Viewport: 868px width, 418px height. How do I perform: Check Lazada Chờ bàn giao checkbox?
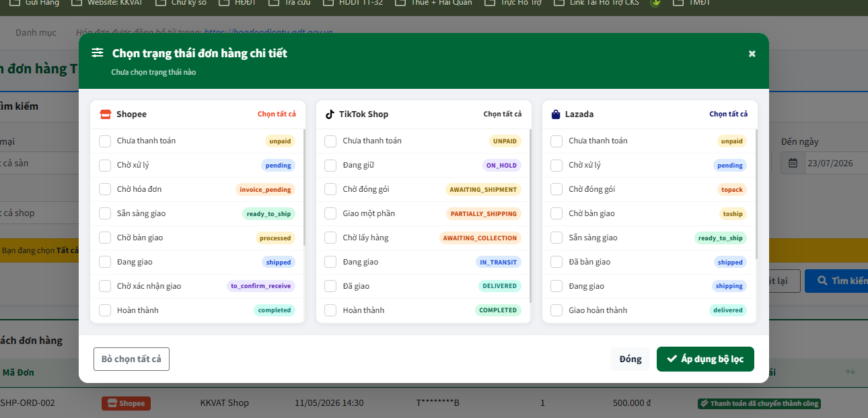click(556, 214)
